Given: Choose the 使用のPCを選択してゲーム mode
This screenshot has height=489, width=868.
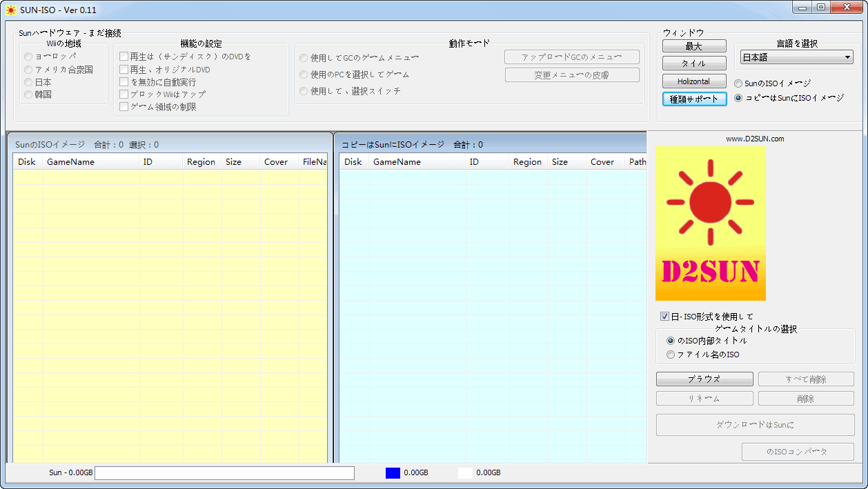Looking at the screenshot, I should 304,74.
